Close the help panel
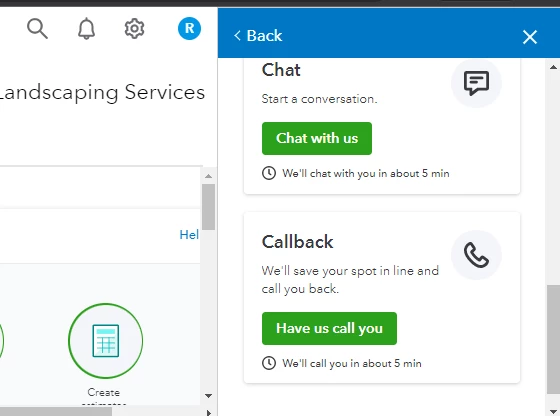The height and width of the screenshot is (416, 560). pos(530,37)
